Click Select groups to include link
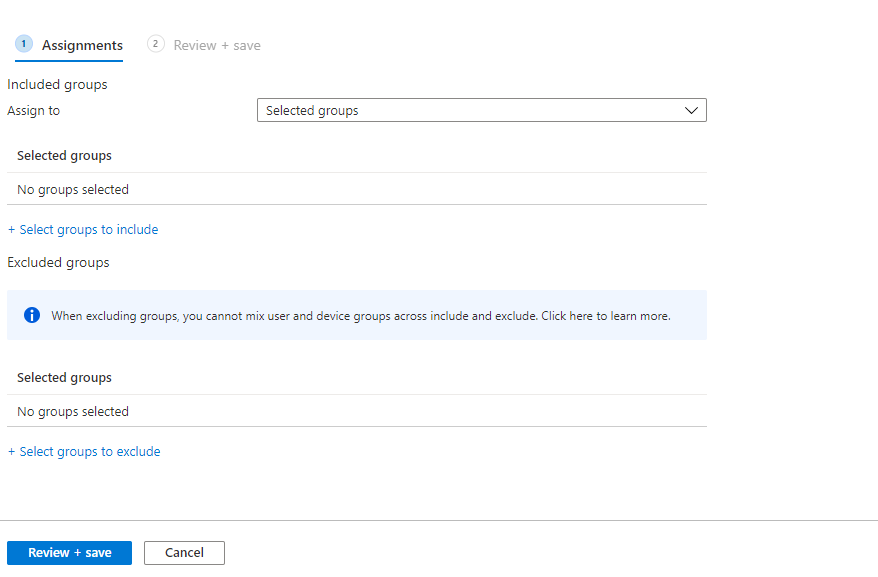This screenshot has width=878, height=577. tap(88, 230)
